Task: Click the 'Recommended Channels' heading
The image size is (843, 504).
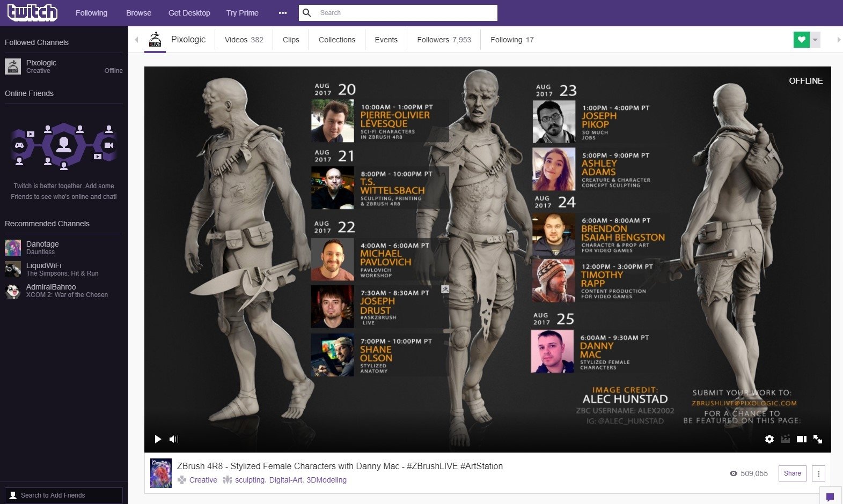Action: pos(47,224)
